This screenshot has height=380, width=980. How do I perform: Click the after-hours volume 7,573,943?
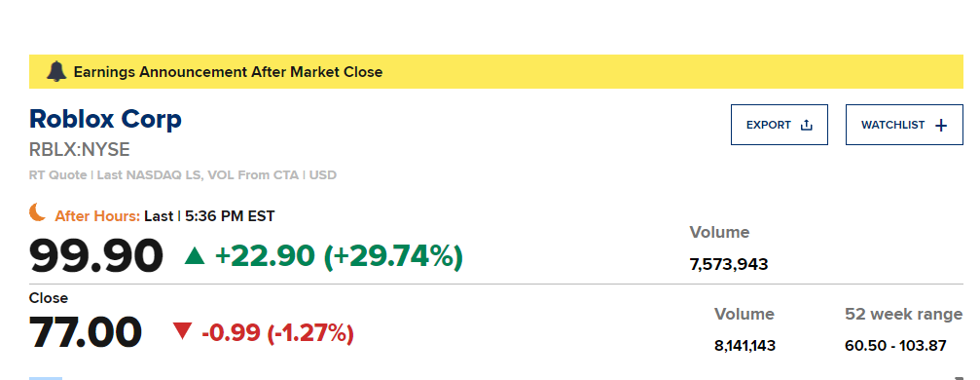(x=729, y=264)
